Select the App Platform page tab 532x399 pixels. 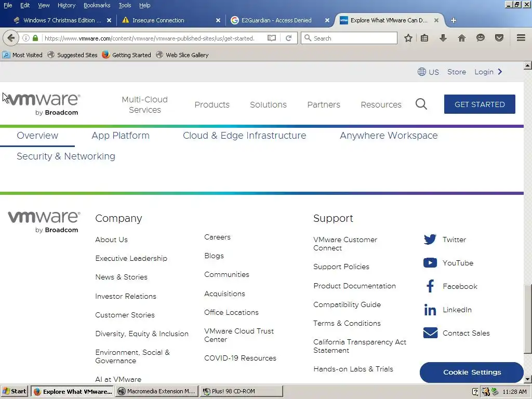(121, 136)
